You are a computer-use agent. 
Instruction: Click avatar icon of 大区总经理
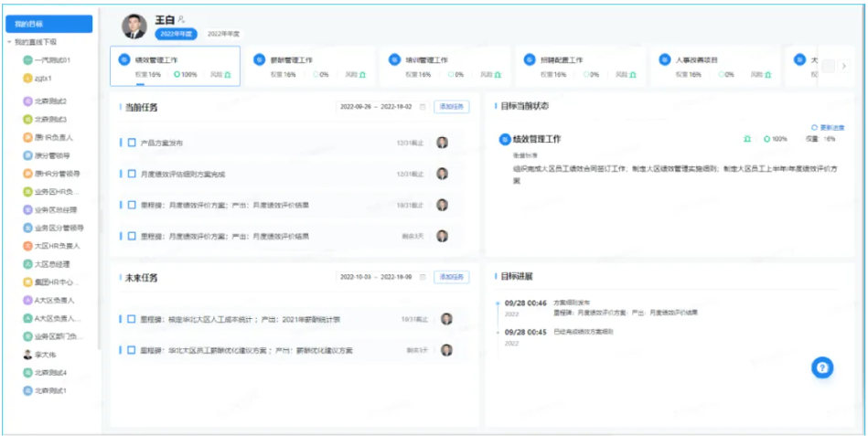(27, 264)
